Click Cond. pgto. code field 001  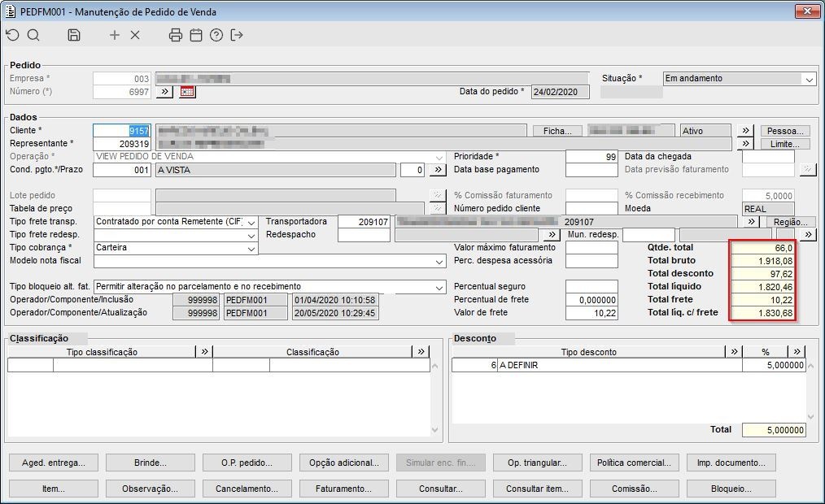click(122, 170)
